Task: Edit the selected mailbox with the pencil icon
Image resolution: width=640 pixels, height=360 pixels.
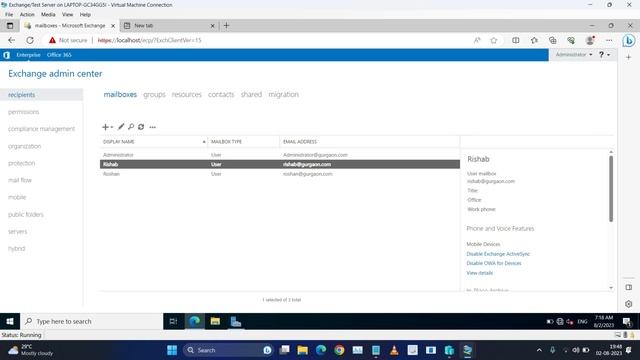Action: tap(121, 127)
